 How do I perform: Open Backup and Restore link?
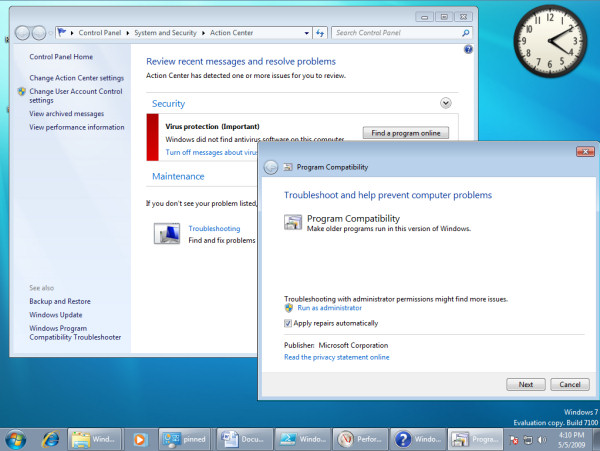60,301
